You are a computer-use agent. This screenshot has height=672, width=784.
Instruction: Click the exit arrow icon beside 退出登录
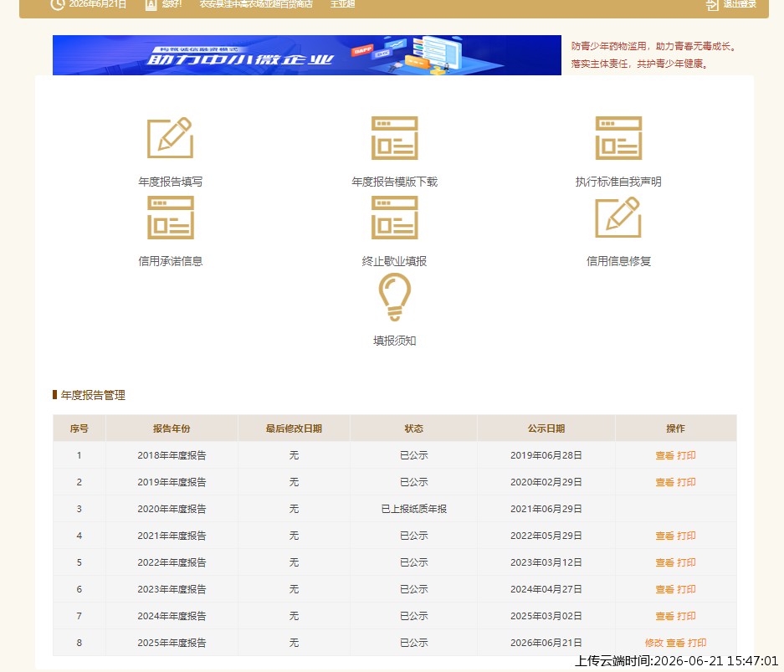click(712, 4)
